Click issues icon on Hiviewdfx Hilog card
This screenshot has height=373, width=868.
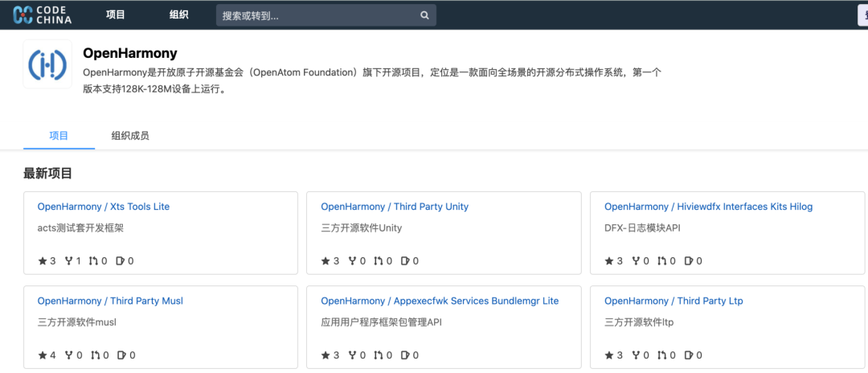(x=689, y=261)
